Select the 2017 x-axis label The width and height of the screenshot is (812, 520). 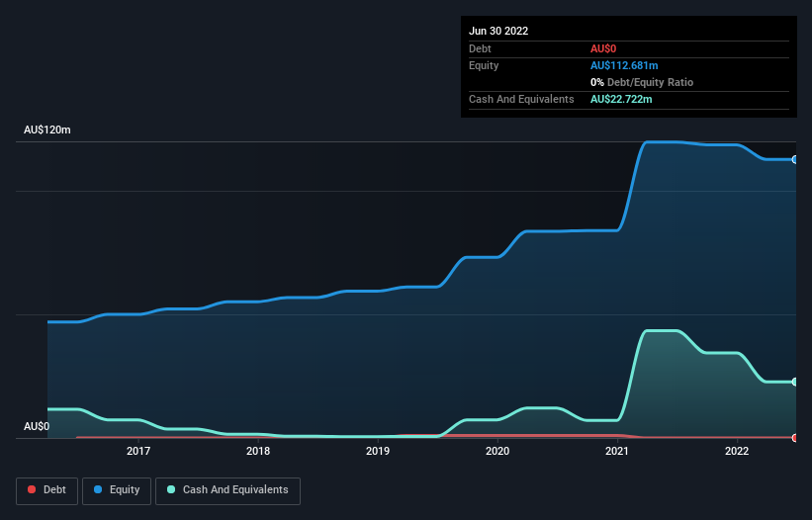coord(138,451)
